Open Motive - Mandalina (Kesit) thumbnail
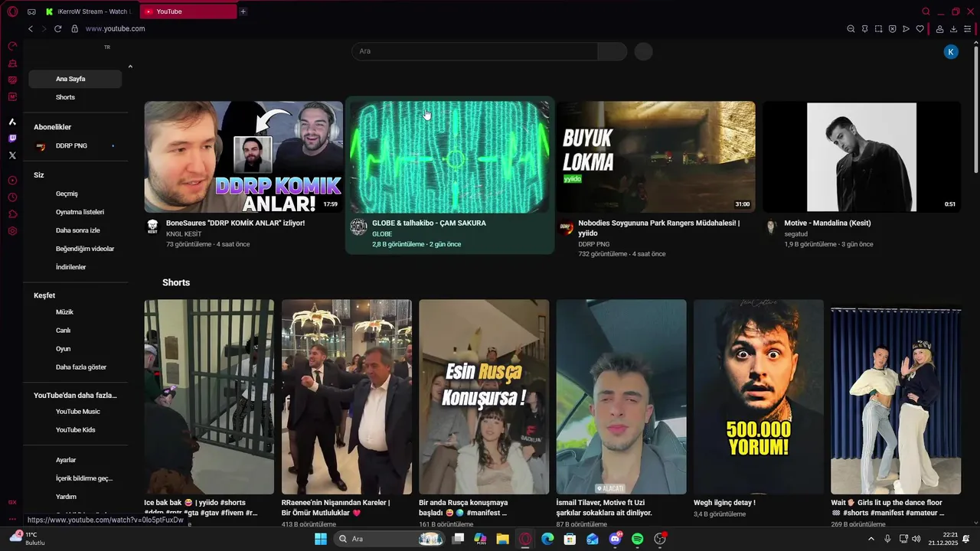The height and width of the screenshot is (551, 980). [861, 157]
